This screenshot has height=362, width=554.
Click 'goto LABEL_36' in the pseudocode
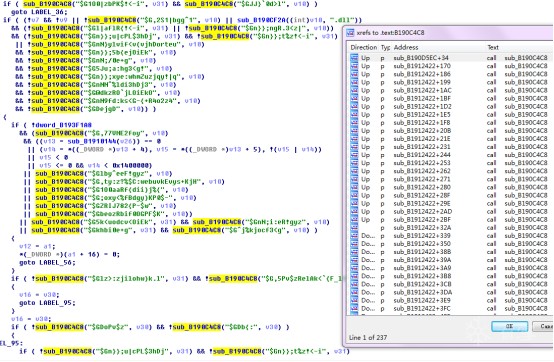click(39, 12)
